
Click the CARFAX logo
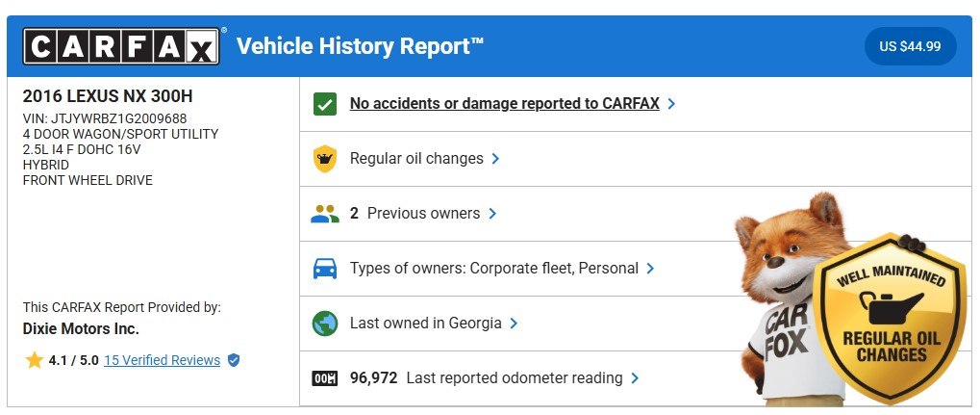121,45
